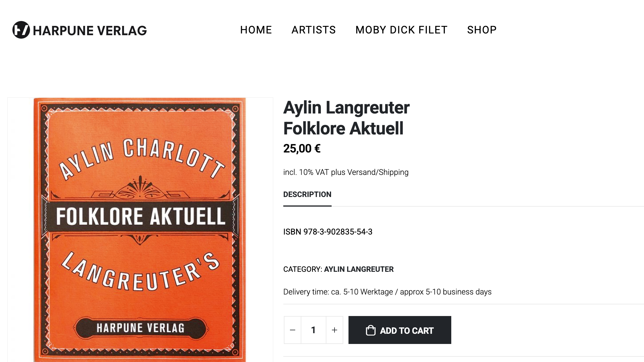Click the round Harpune Verlag logo icon

point(21,30)
